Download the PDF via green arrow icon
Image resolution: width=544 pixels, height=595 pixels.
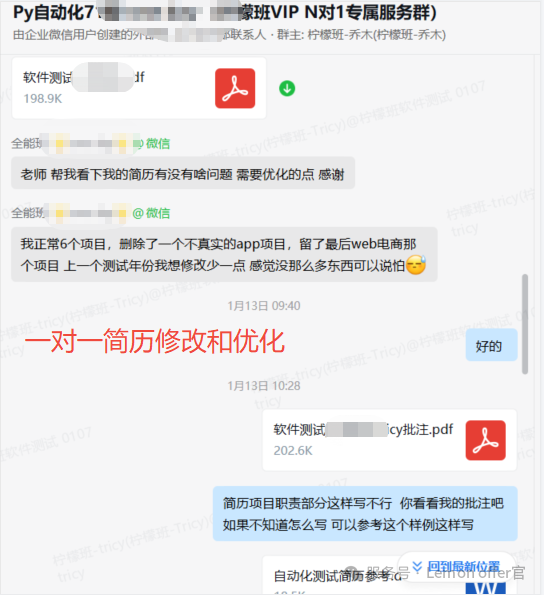[x=287, y=88]
